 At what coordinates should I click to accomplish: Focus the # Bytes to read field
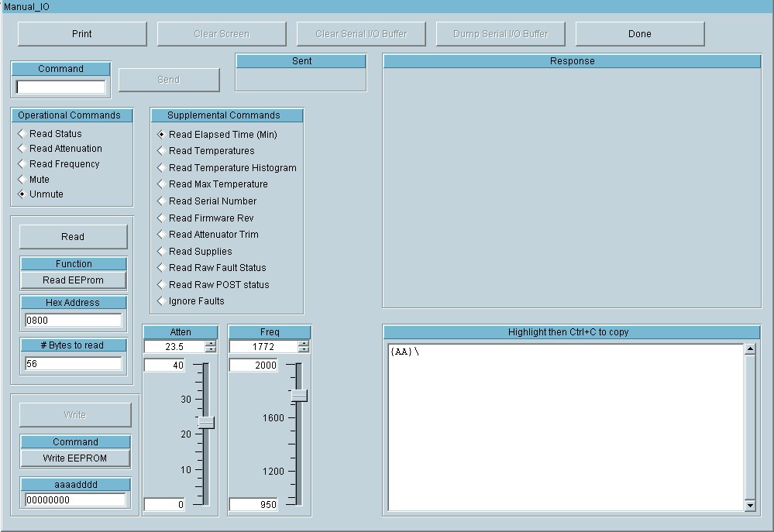pyautogui.click(x=73, y=363)
